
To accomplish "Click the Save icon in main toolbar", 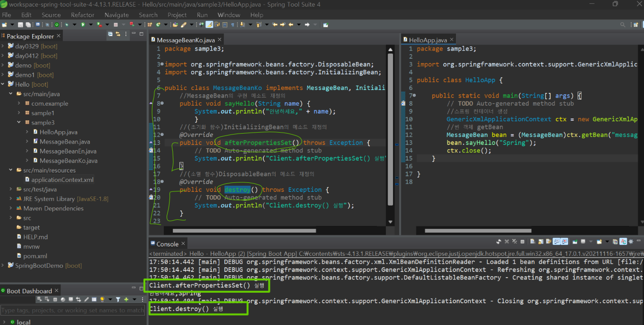I will (20, 24).
